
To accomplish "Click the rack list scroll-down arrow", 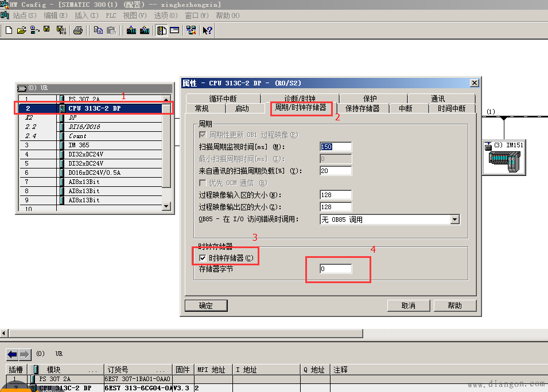I will (x=167, y=206).
